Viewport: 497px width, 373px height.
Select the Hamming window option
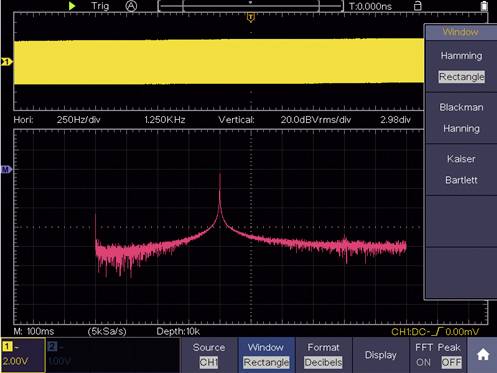point(461,56)
